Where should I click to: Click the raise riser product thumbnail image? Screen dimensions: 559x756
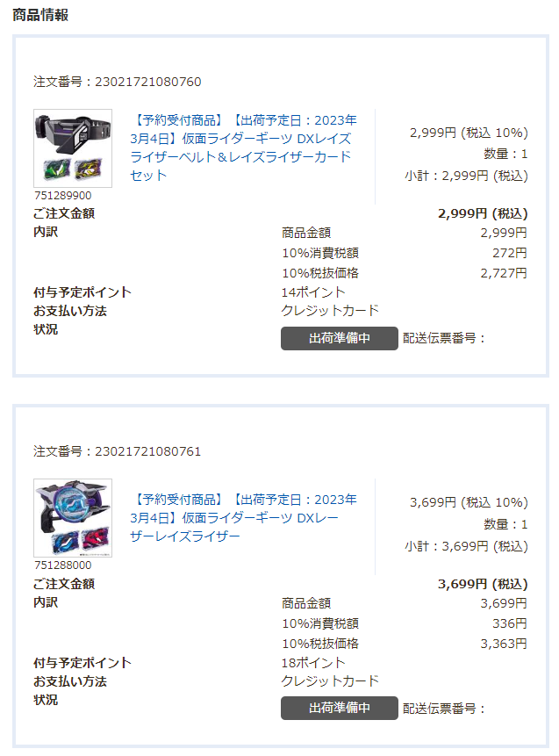(70, 515)
